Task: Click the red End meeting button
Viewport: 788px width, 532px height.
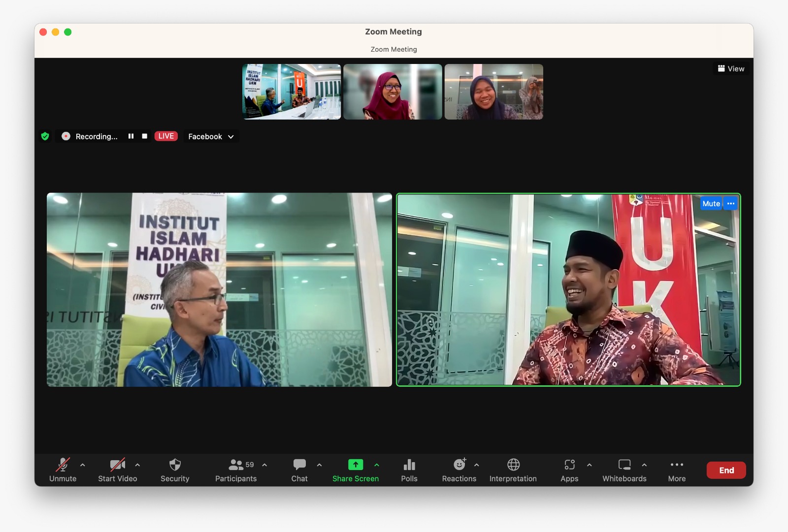Action: (726, 470)
